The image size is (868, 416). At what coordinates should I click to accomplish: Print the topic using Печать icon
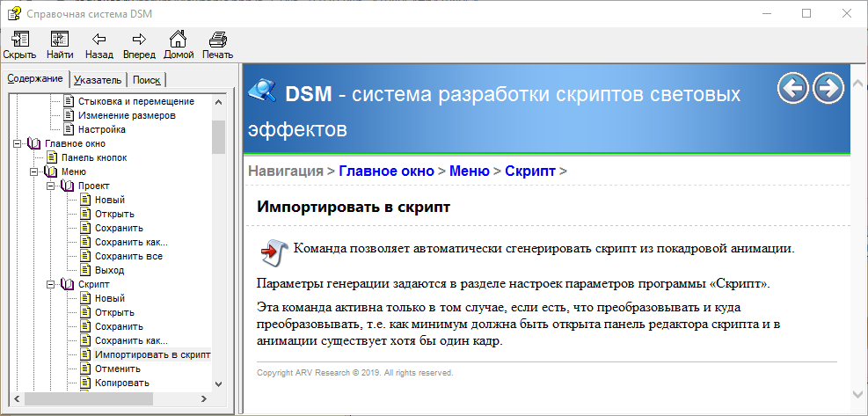[217, 45]
